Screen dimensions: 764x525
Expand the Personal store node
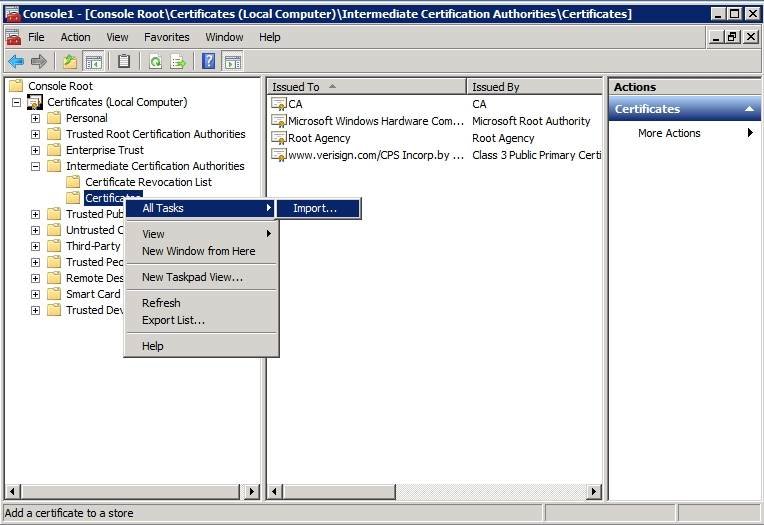35,118
